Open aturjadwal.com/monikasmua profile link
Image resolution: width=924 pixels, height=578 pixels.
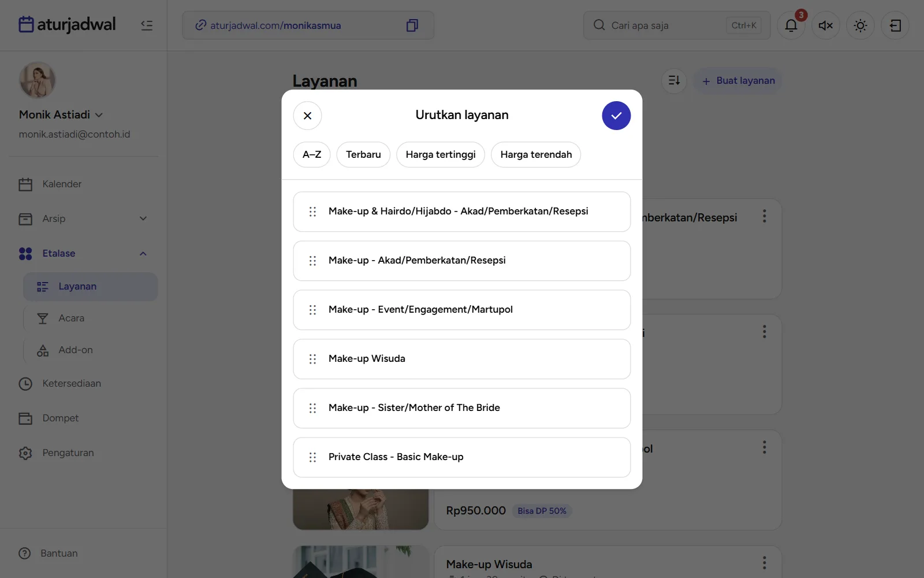pyautogui.click(x=269, y=25)
